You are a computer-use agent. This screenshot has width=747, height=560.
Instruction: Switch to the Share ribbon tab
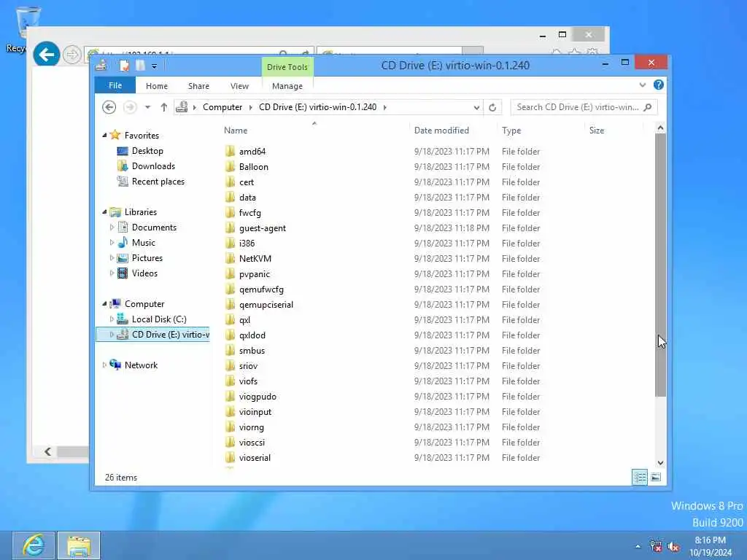[198, 86]
